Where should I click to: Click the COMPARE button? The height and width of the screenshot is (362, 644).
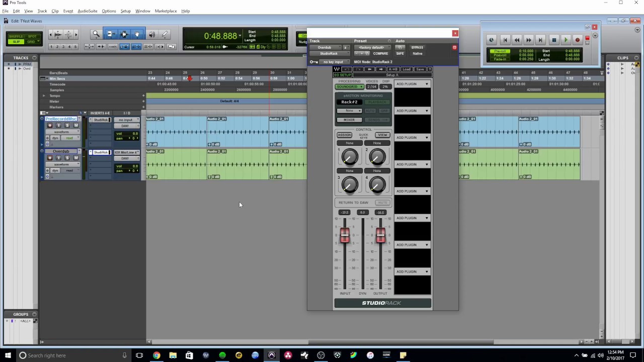point(381,53)
